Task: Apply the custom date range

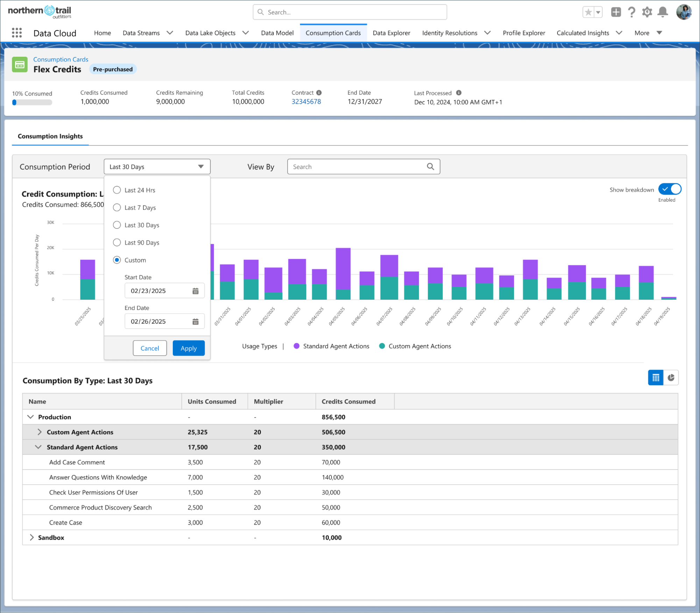Action: click(x=189, y=348)
